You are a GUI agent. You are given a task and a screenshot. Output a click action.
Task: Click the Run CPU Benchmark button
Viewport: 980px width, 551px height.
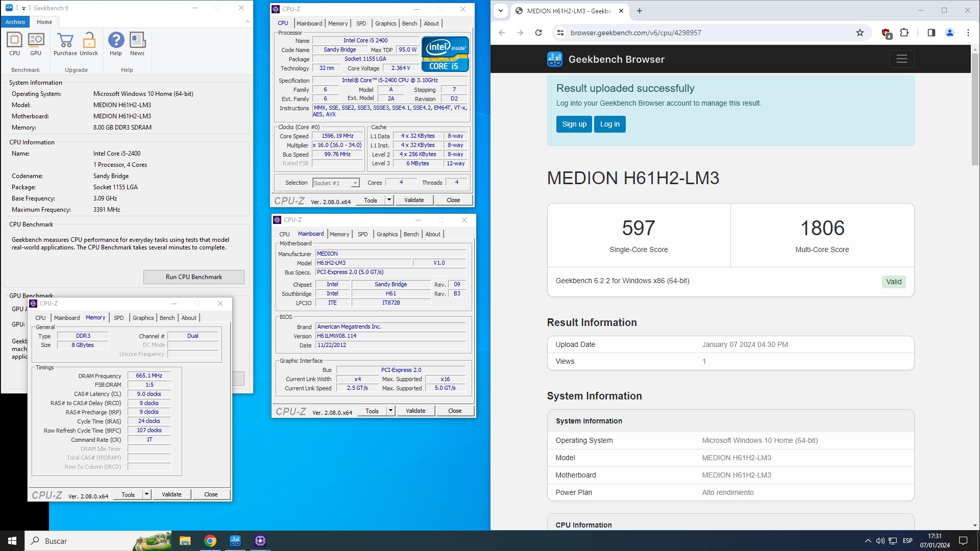[194, 277]
